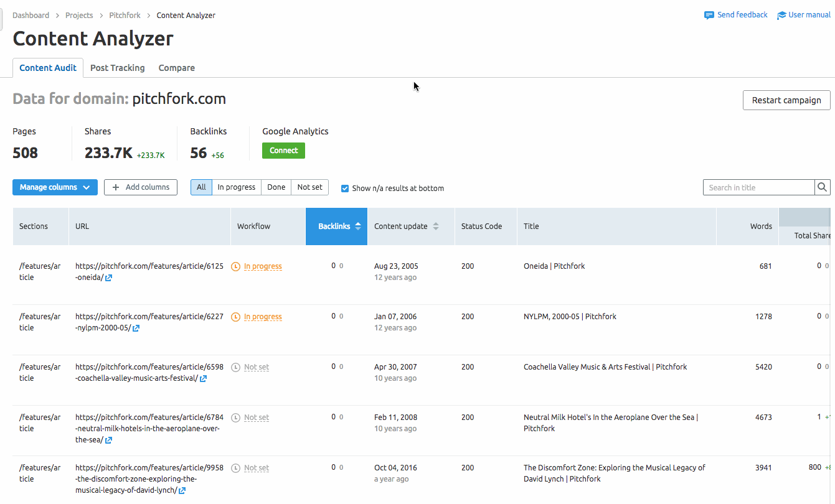Switch to the Post Tracking tab
The height and width of the screenshot is (504, 835).
(x=117, y=68)
